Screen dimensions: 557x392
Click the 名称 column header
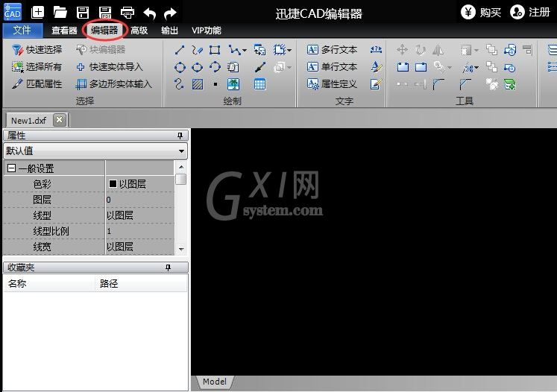[49, 283]
